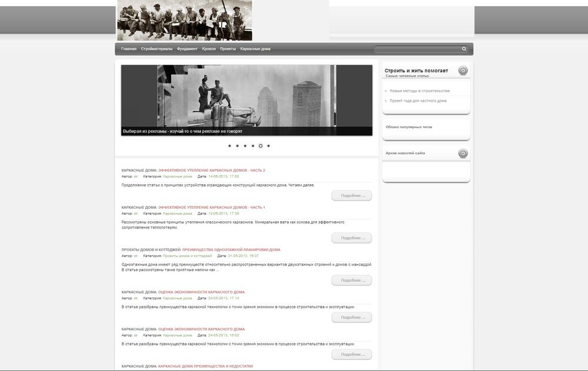
Task: Open 'Каркасные дома' category link of часть 1 article
Action: coord(178,213)
